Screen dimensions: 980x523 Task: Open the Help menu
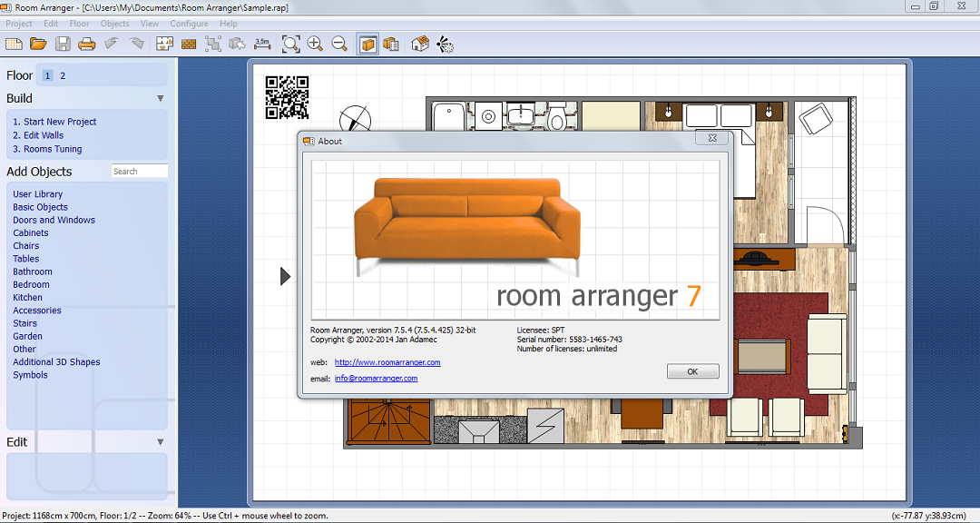(229, 23)
